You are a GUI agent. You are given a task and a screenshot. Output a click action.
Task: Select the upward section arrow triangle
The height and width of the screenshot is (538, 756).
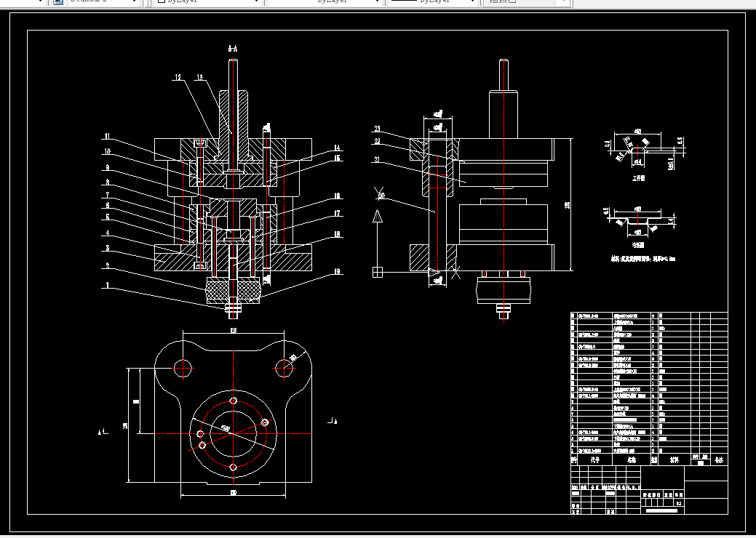coord(378,216)
